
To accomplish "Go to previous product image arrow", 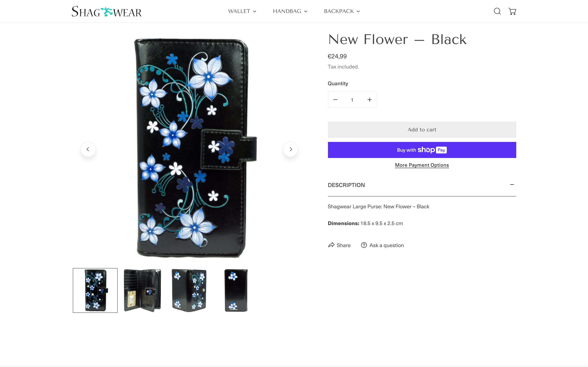I will click(x=88, y=149).
